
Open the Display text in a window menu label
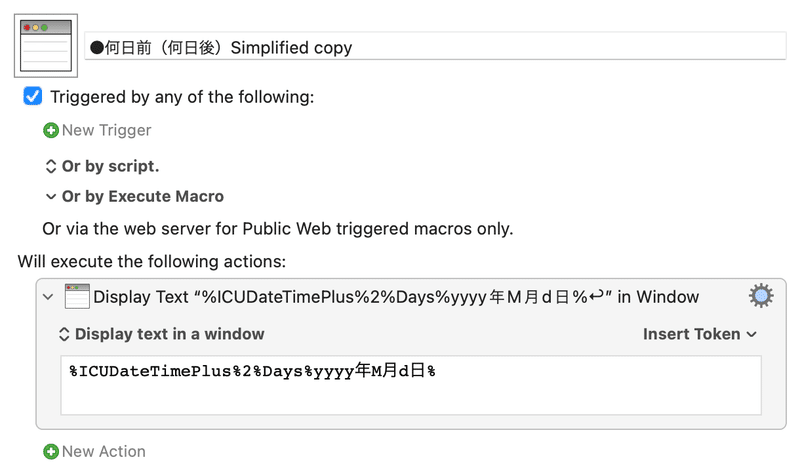pos(169,334)
